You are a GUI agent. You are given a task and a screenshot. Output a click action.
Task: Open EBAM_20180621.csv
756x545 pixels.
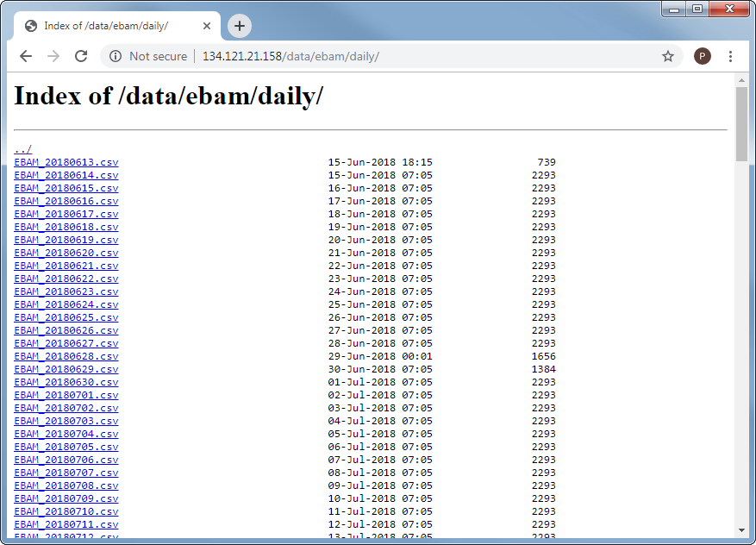(66, 266)
